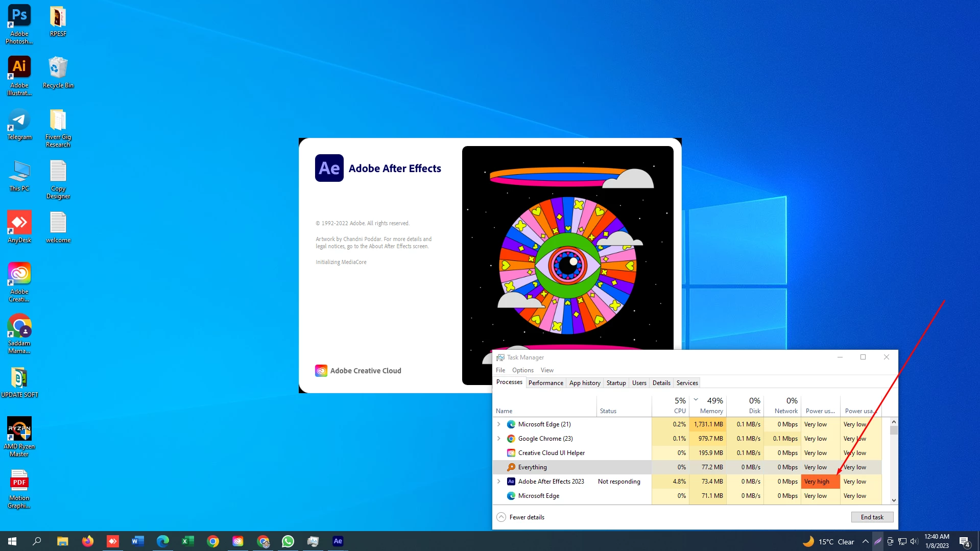
Task: Sort processes by Disk column header
Action: pos(745,406)
